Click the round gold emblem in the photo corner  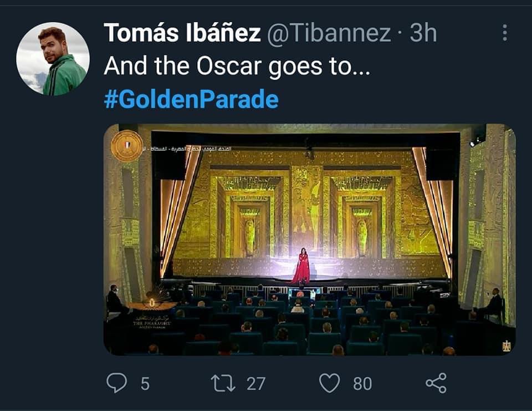[x=127, y=146]
